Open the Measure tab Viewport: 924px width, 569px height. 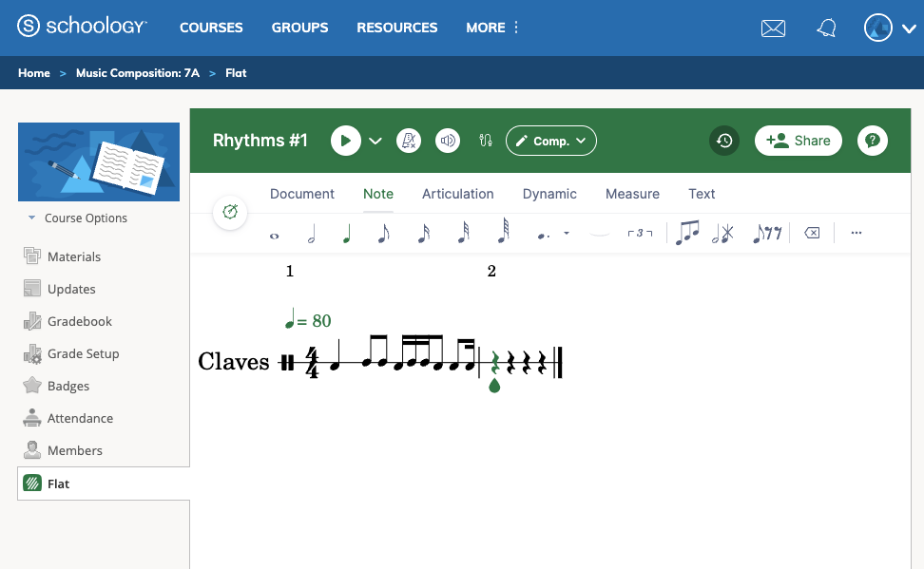pyautogui.click(x=632, y=194)
